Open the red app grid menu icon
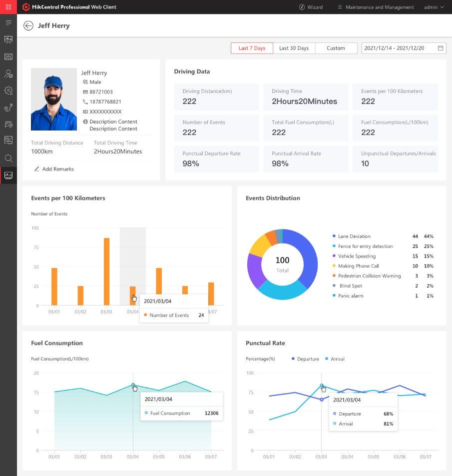The image size is (452, 476). tap(8, 7)
